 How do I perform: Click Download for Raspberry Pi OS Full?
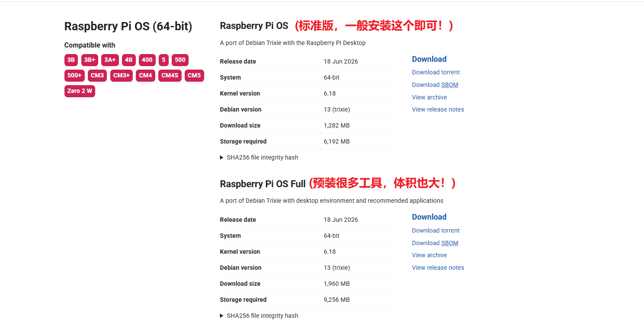(429, 217)
